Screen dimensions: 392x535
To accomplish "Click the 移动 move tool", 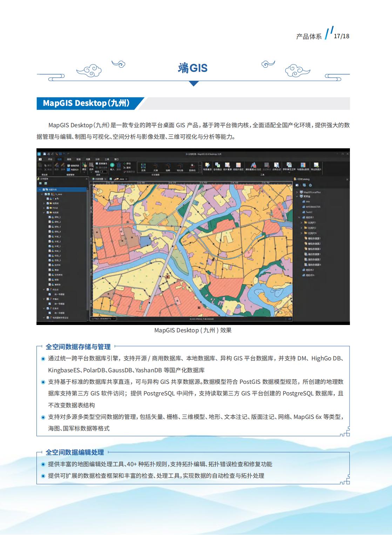I will pos(127,164).
